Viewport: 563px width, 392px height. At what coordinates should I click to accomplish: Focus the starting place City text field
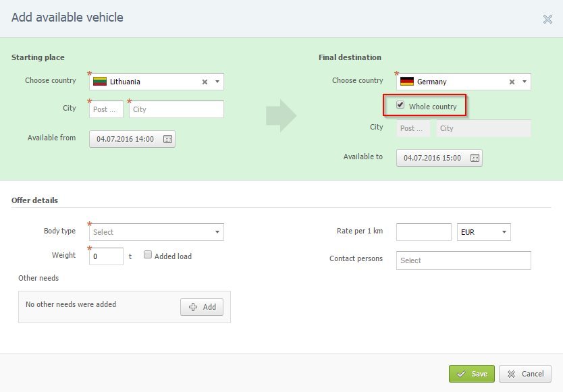tap(176, 109)
